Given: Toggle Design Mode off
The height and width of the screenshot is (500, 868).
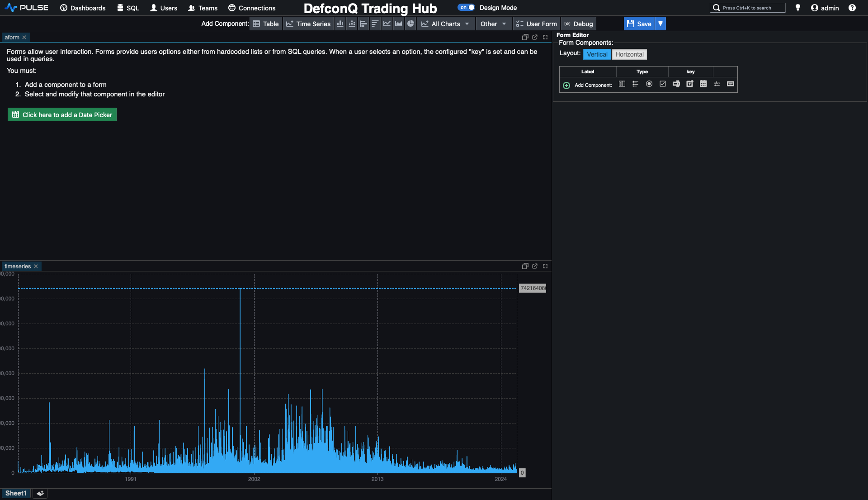Looking at the screenshot, I should [466, 7].
